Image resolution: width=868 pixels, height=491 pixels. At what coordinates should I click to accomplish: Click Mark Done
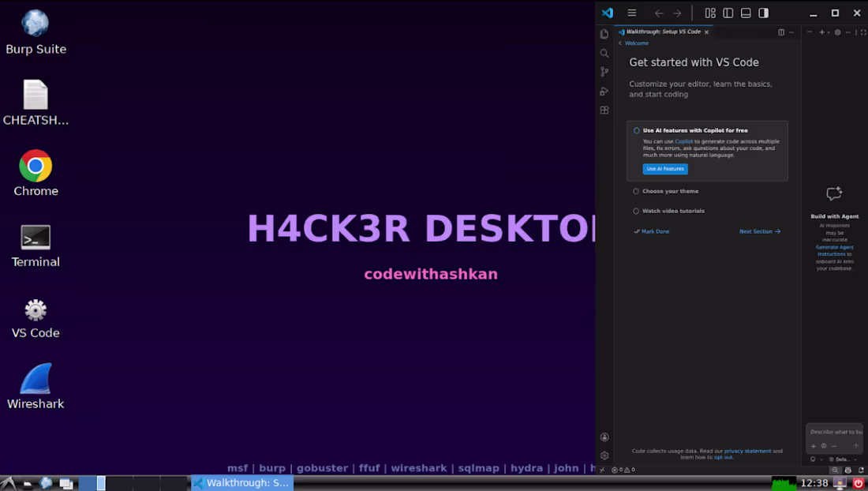[x=652, y=231]
